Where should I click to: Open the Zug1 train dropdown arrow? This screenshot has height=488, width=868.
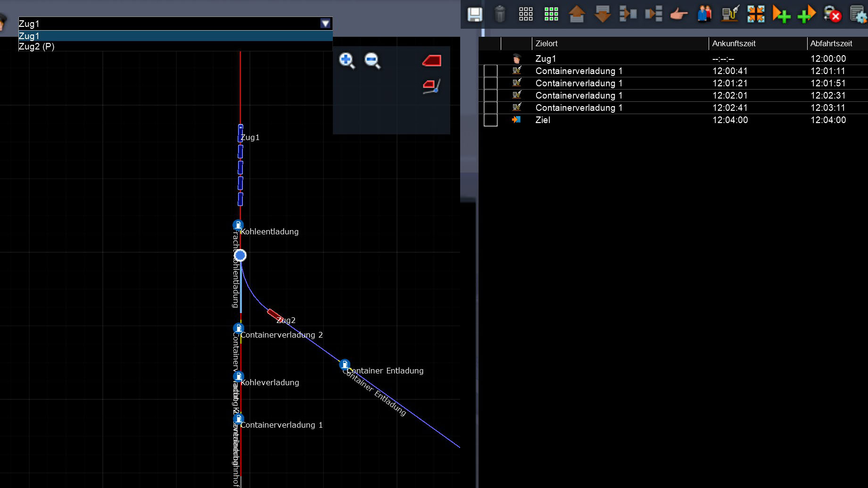(325, 24)
